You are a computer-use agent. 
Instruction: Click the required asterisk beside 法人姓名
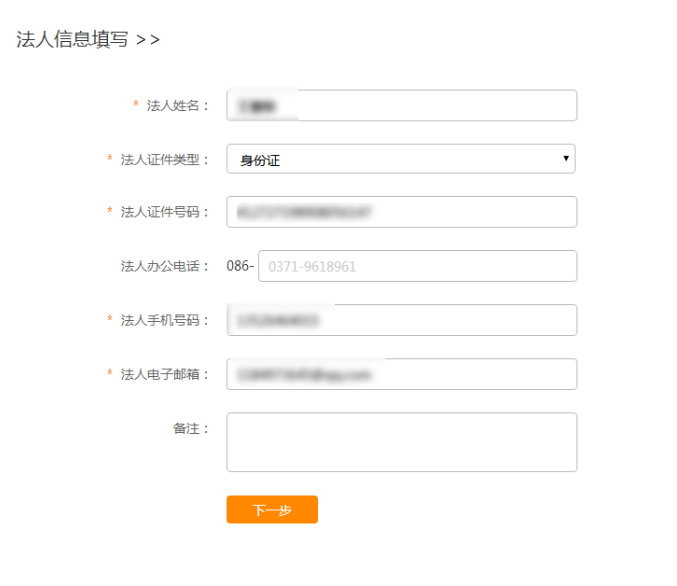136,105
